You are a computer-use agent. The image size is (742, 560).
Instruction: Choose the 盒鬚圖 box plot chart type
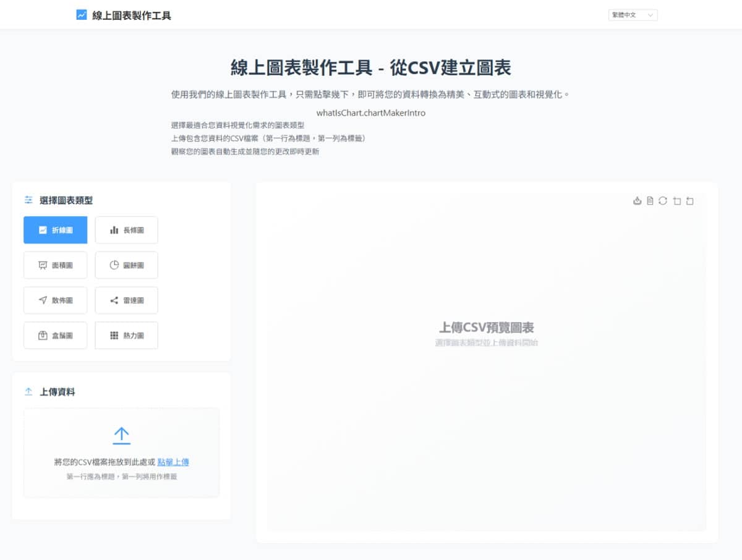(x=55, y=335)
